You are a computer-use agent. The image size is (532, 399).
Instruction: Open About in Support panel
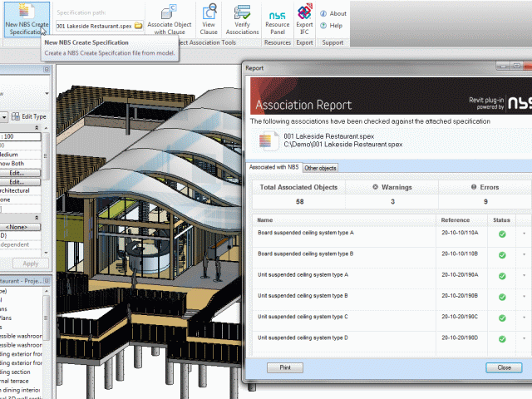pyautogui.click(x=333, y=13)
